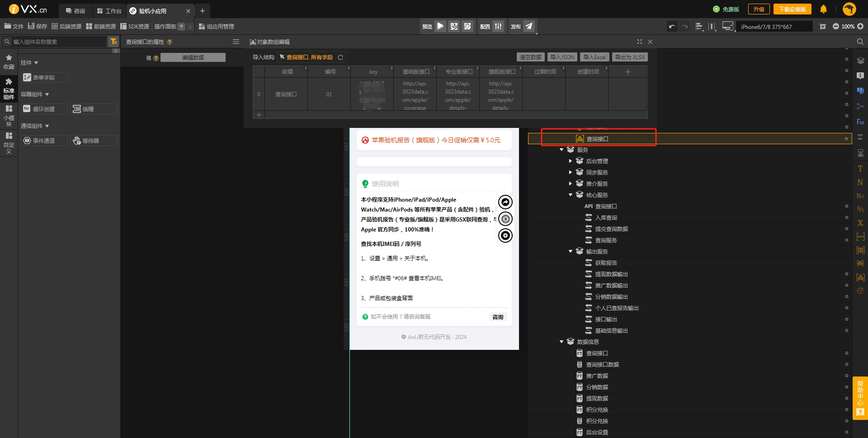Image resolution: width=868 pixels, height=438 pixels.
Task: Open the 收藏 favorites star panel
Action: [x=9, y=62]
